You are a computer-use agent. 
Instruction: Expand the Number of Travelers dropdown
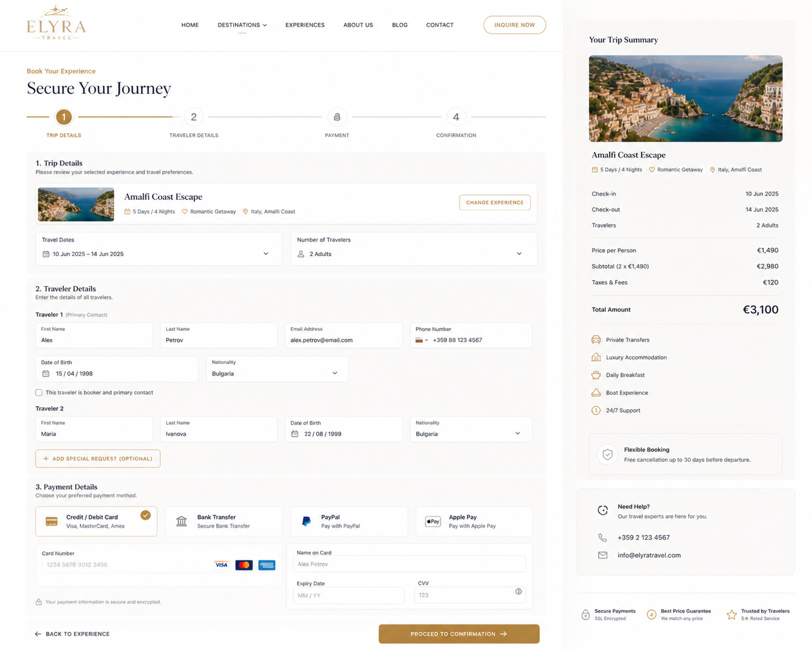pos(519,254)
